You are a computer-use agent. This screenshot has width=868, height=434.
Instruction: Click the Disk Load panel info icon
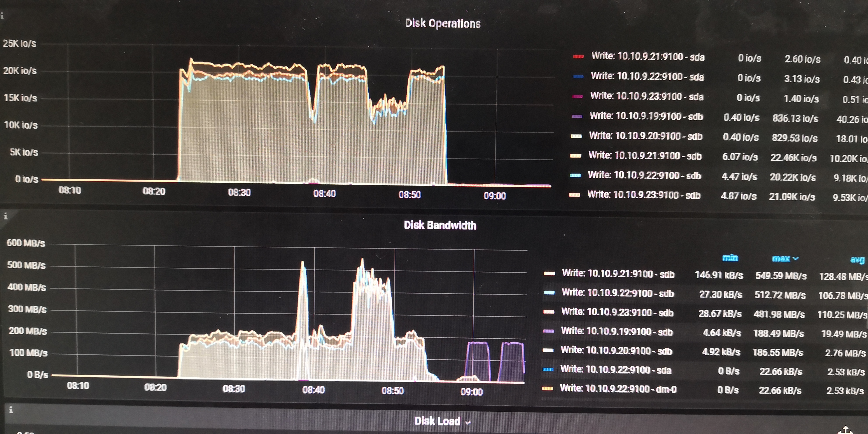click(11, 410)
